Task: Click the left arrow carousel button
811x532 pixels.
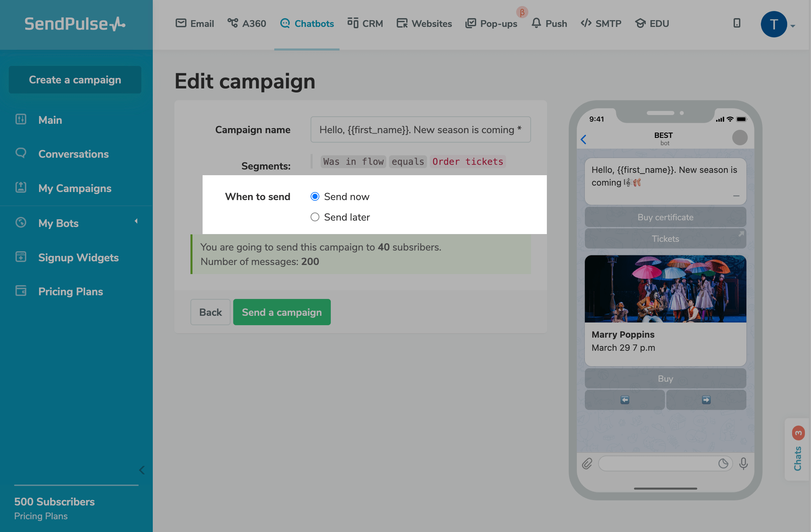Action: [x=624, y=400]
